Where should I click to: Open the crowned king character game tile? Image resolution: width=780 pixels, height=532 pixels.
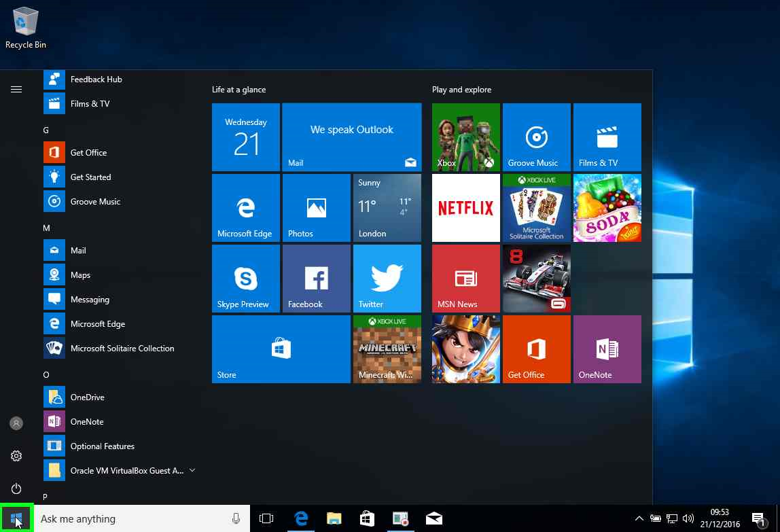tap(465, 349)
